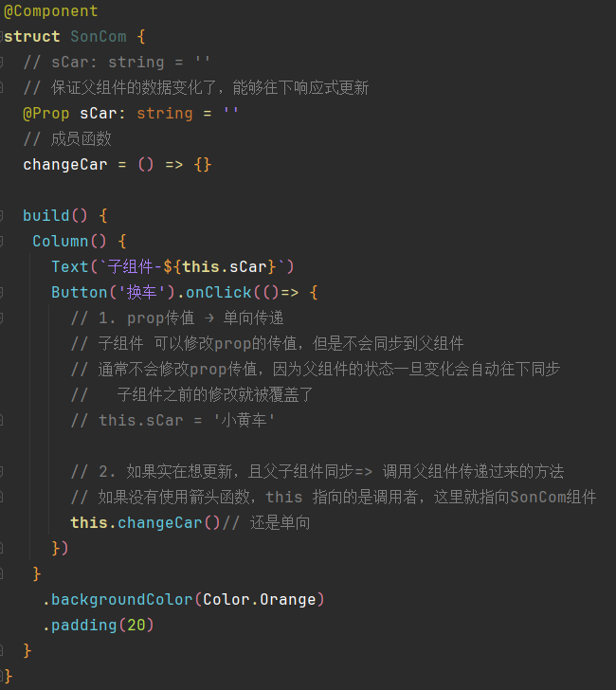Click the commented line this.sCar = '小黄车'

click(172, 420)
